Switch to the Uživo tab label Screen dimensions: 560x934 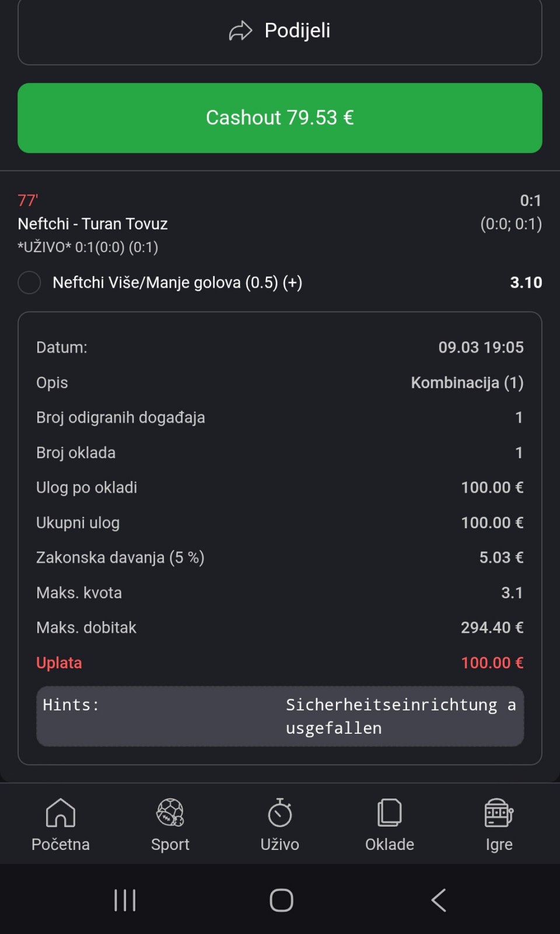point(280,845)
